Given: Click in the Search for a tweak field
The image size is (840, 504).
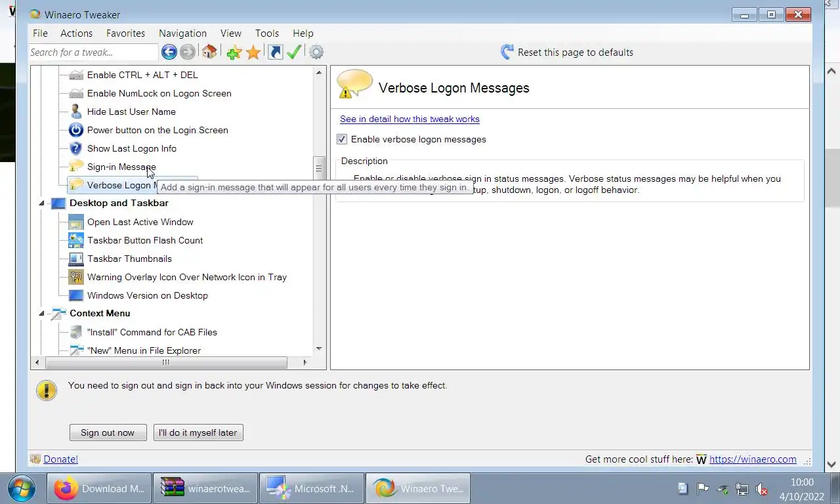Looking at the screenshot, I should (93, 52).
